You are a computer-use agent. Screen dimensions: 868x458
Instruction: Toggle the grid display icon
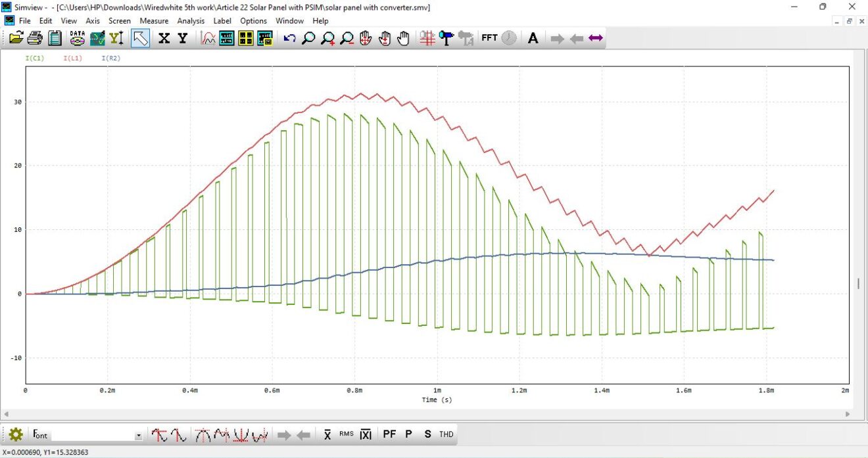427,37
